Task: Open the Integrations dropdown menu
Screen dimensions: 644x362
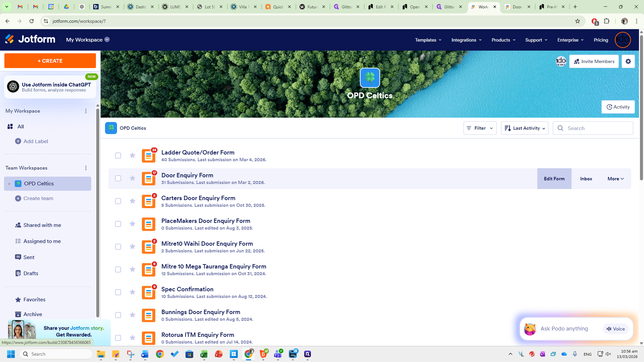Action: tap(467, 40)
